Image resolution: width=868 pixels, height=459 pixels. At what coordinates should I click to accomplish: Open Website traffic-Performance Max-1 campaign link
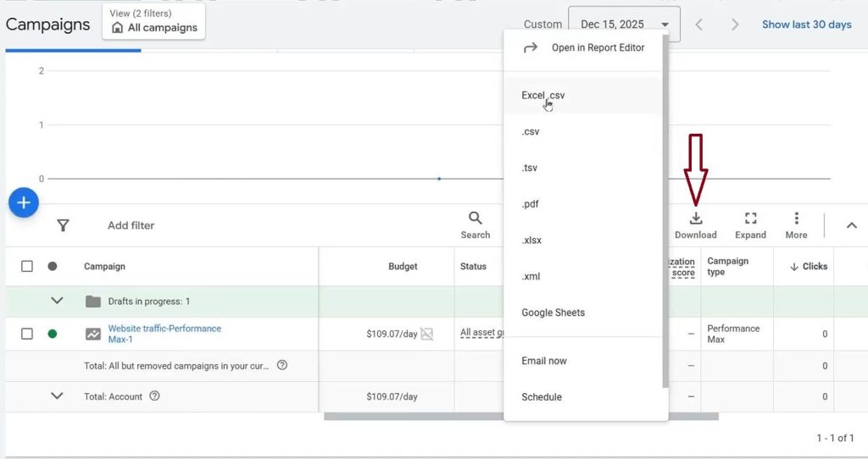pyautogui.click(x=164, y=334)
